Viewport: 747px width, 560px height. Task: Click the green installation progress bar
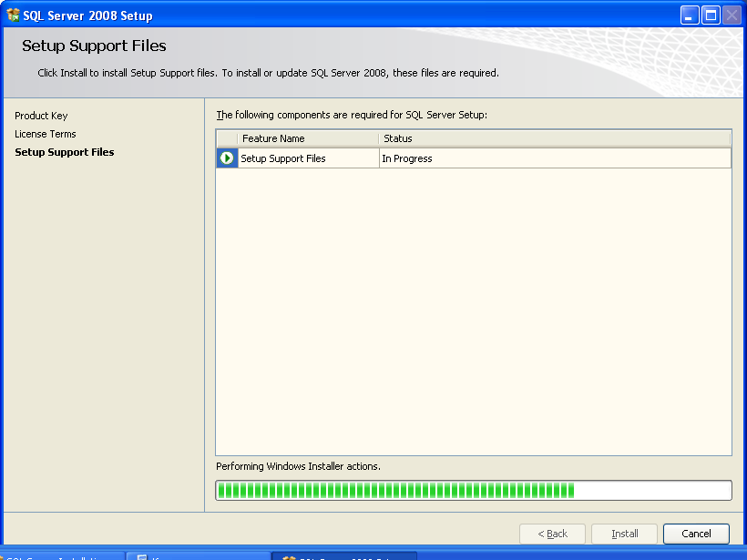coord(474,491)
